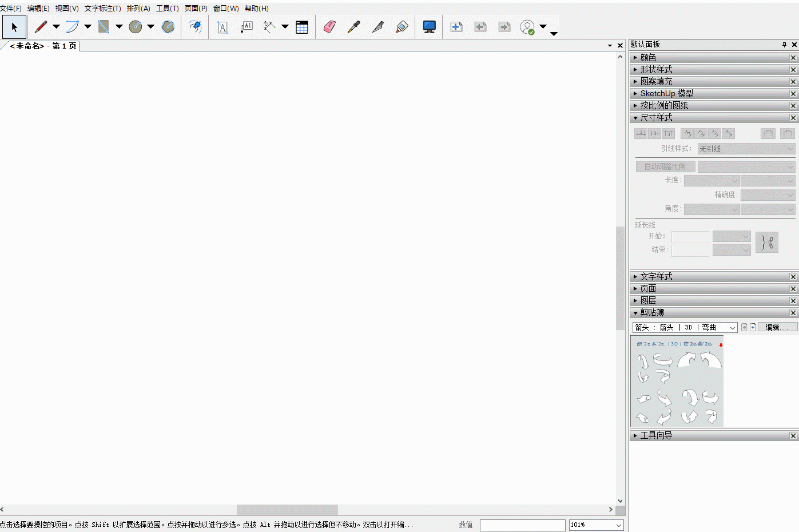Open the 文字标注(T) menu
799x532 pixels.
[103, 8]
